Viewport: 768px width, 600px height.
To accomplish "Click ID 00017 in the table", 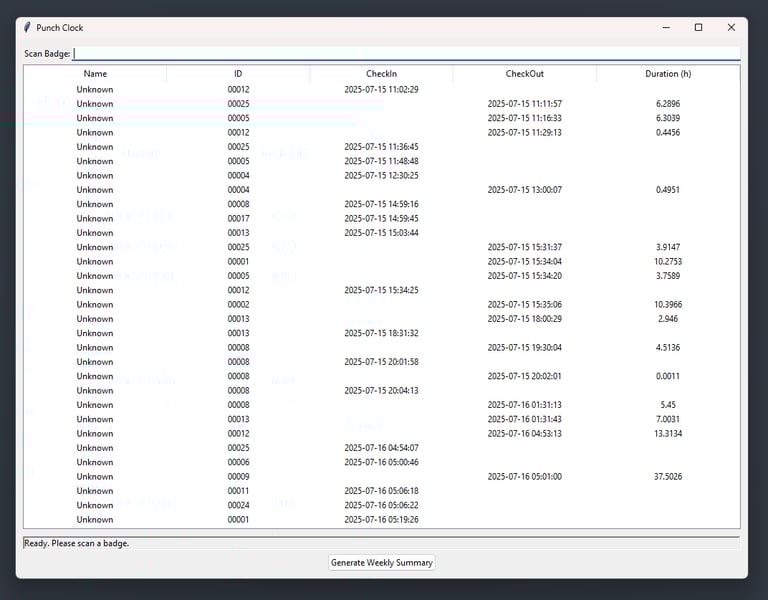I will coord(238,218).
